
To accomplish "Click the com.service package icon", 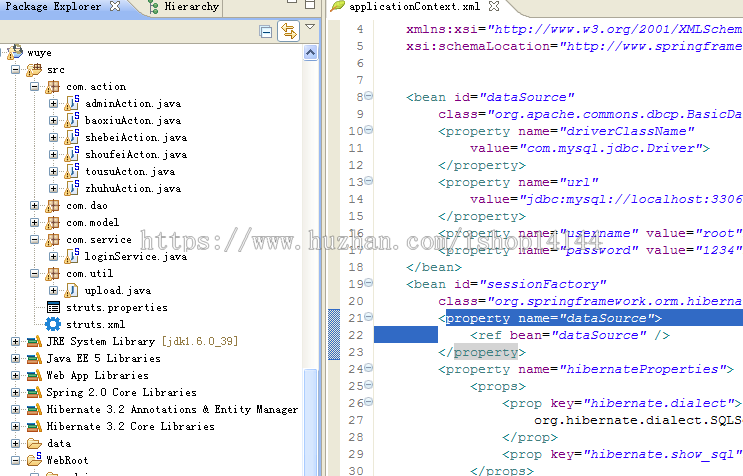I will click(x=53, y=240).
